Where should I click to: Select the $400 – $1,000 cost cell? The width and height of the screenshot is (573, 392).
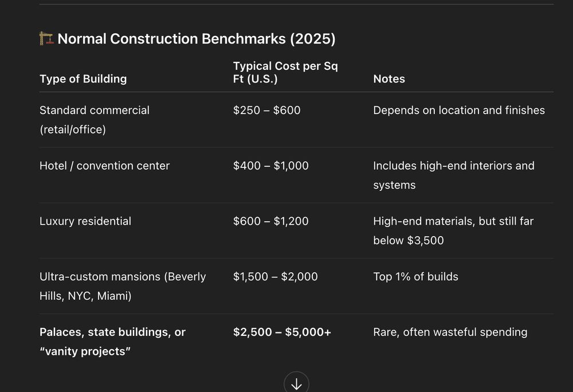point(270,166)
